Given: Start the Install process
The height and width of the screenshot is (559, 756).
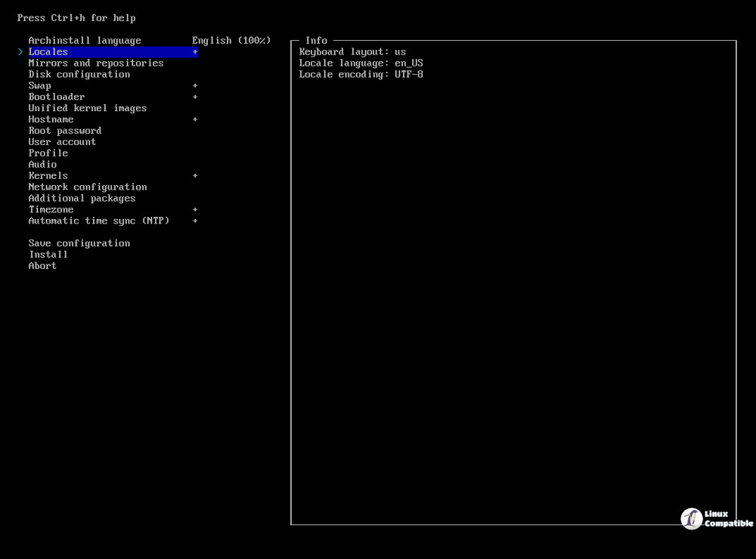Looking at the screenshot, I should tap(48, 254).
